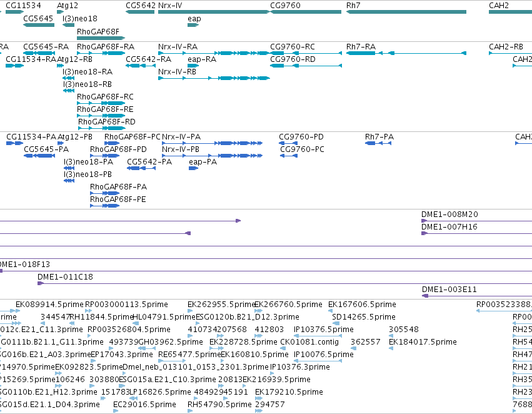Select the eap-PA protein feature
This screenshot has width=532, height=414.
193,168
